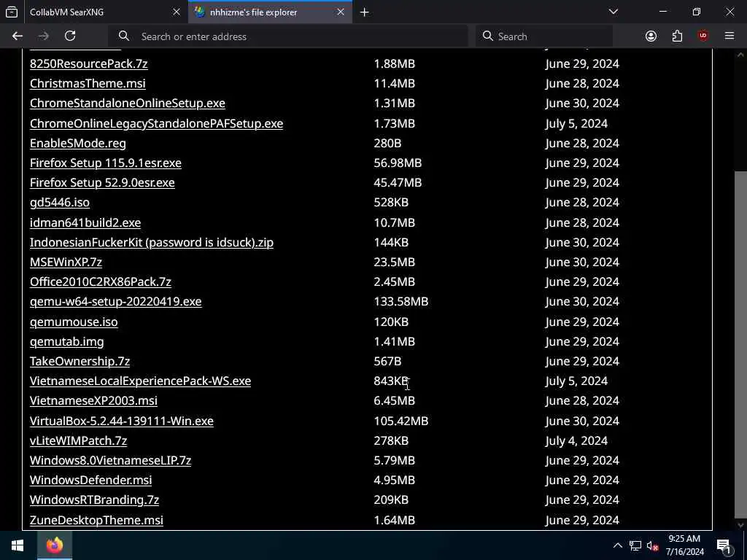
Task: Click the 209KB size value
Action: 391,500
